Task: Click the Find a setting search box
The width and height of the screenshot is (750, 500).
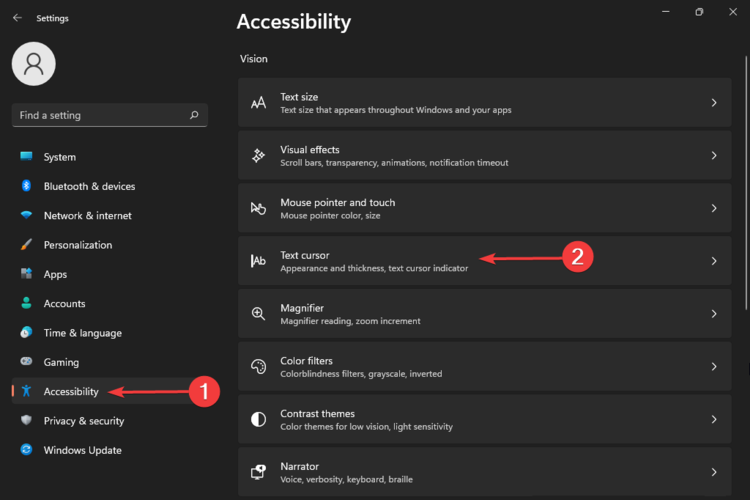Action: (100, 115)
